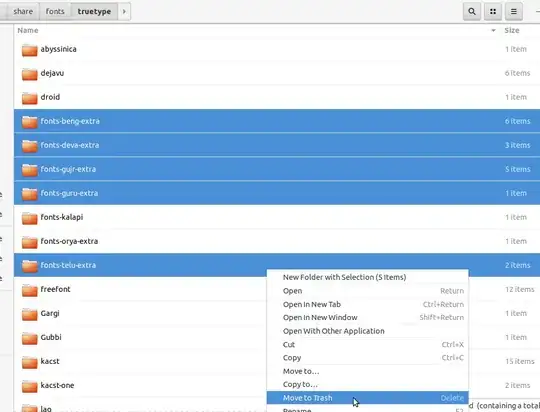The image size is (540, 412).
Task: Expand the path bar right chevron
Action: pos(124,11)
